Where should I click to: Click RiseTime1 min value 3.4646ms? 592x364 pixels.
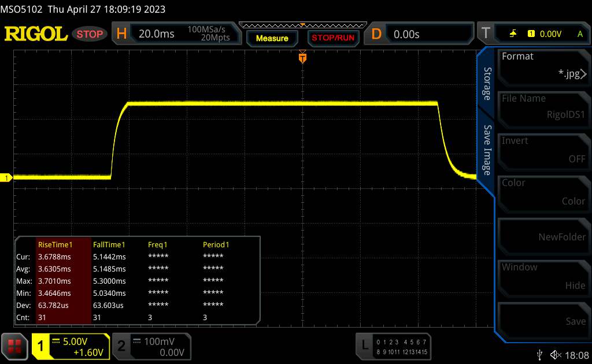[54, 293]
